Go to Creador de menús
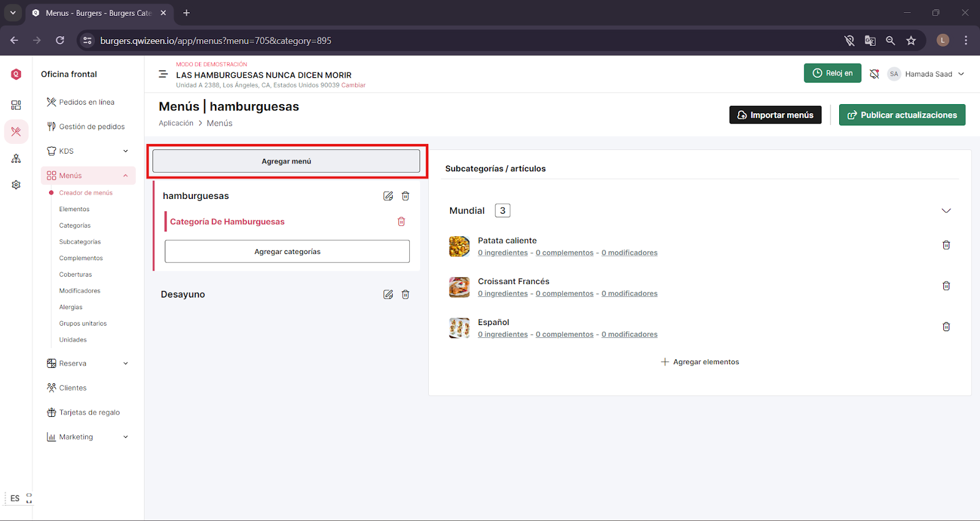Screen dimensions: 980x521 click(x=86, y=193)
